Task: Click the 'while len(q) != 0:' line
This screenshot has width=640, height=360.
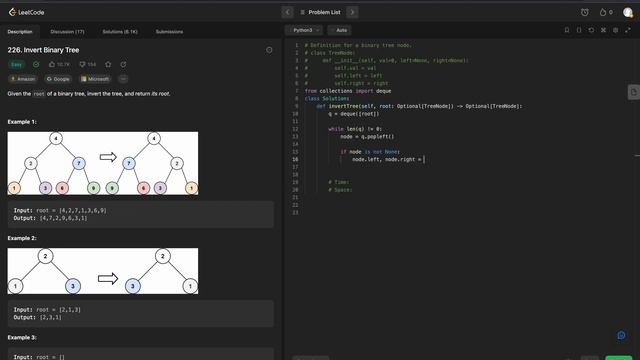Action: click(x=355, y=129)
